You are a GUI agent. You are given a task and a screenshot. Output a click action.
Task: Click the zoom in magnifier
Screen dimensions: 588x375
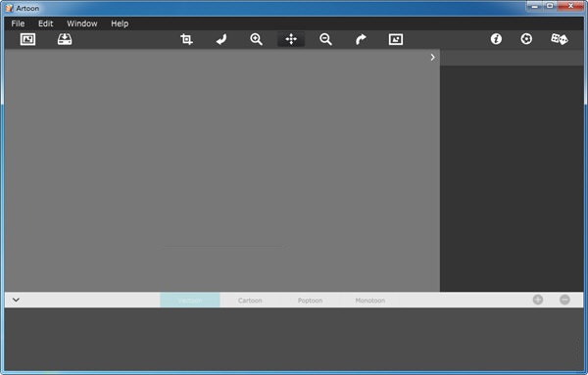pyautogui.click(x=257, y=39)
